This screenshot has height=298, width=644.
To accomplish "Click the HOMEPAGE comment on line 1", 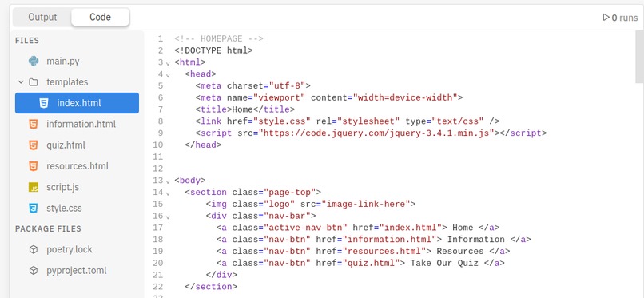I will click(218, 39).
